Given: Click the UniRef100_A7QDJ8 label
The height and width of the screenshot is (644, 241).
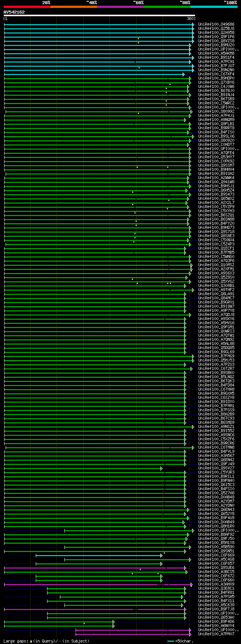Looking at the screenshot, I should [x=216, y=315].
